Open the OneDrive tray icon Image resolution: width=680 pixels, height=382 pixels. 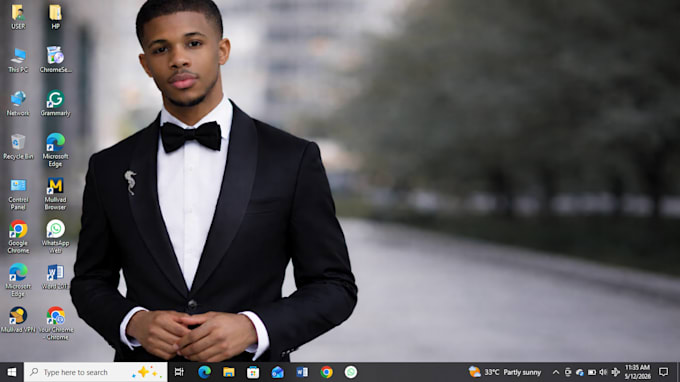tap(580, 372)
